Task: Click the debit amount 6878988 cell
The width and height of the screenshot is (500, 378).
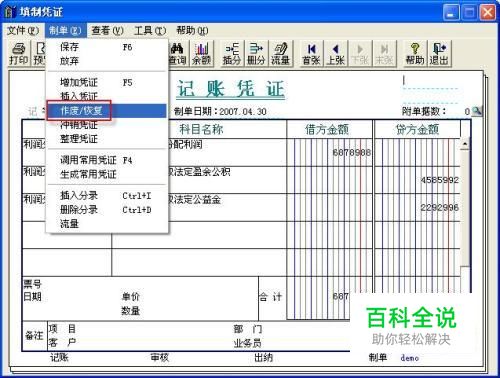Action: coord(329,153)
